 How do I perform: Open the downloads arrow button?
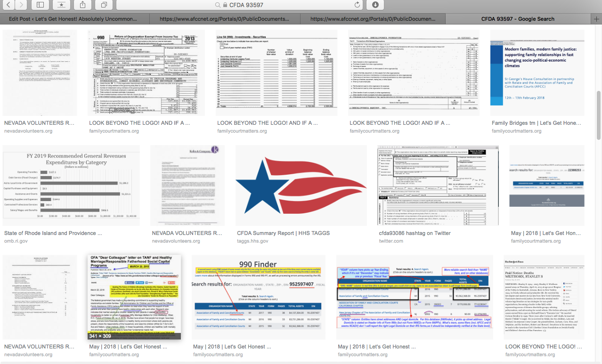(375, 5)
